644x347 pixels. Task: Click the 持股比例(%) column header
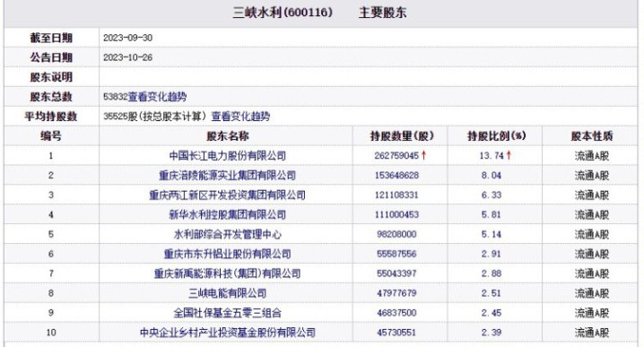pyautogui.click(x=497, y=136)
